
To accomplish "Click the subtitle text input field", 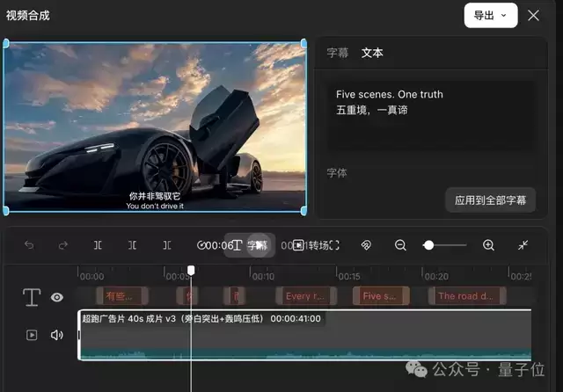I will tap(431, 115).
